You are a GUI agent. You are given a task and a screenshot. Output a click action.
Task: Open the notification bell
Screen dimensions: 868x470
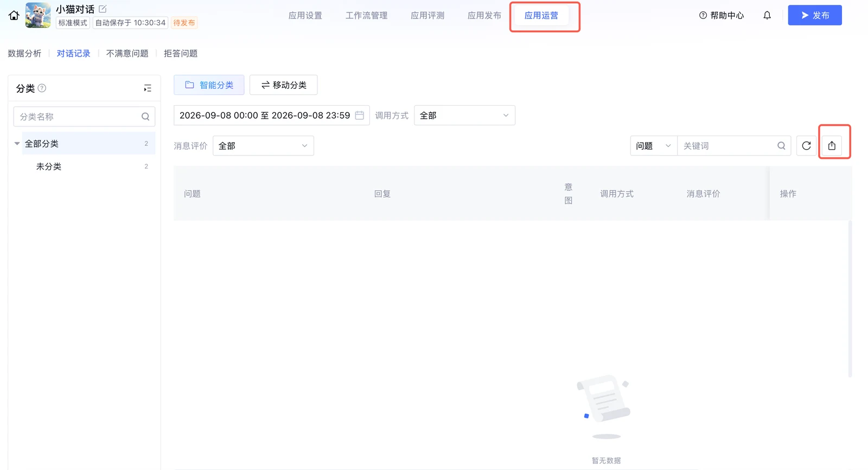point(767,15)
